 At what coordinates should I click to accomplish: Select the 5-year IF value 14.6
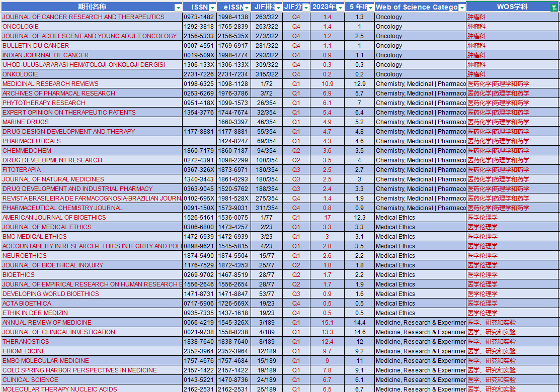click(359, 332)
